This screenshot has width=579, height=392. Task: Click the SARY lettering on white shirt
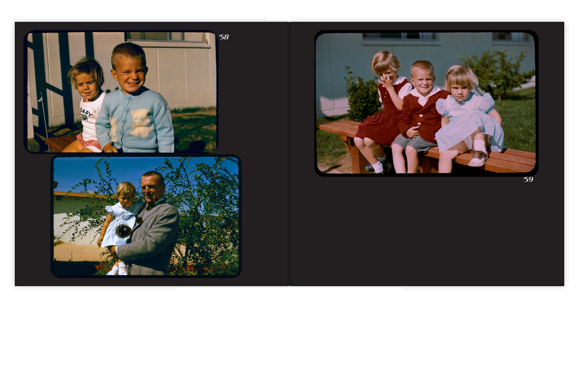pyautogui.click(x=86, y=113)
